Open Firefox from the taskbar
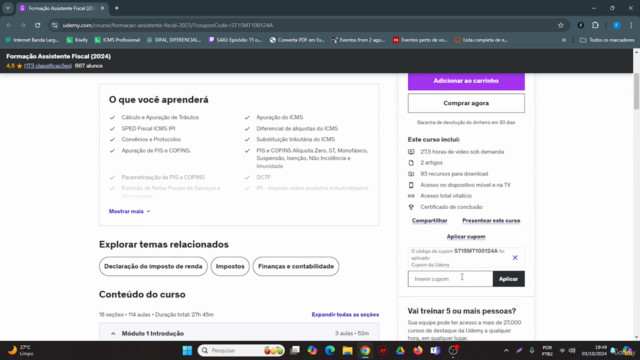Screen dimensions: 640x360 [x=418, y=350]
